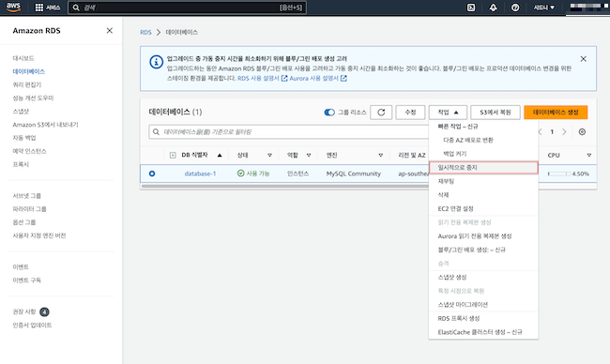Image resolution: width=610 pixels, height=364 pixels.
Task: Open 자동 백업 in the sidebar
Action: click(24, 138)
